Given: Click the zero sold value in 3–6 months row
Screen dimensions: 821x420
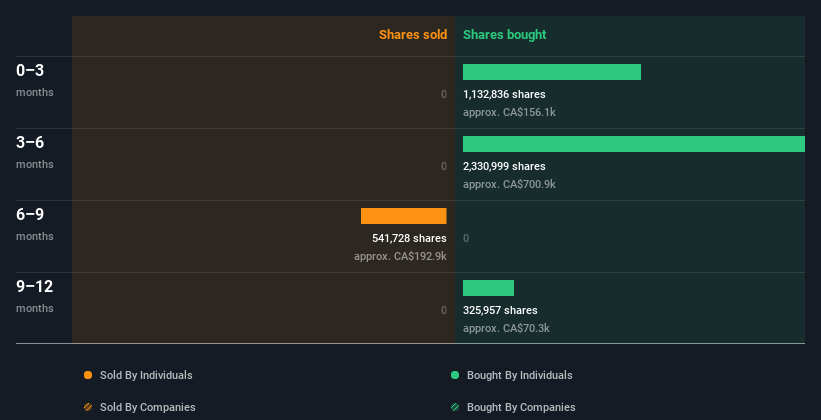Looking at the screenshot, I should point(444,167).
